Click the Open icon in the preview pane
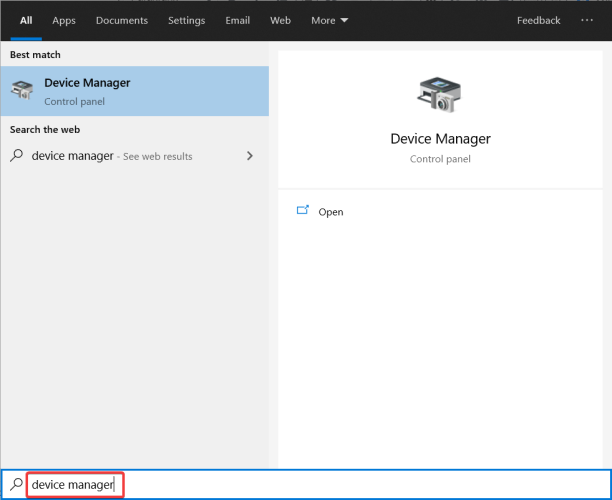 tap(303, 211)
